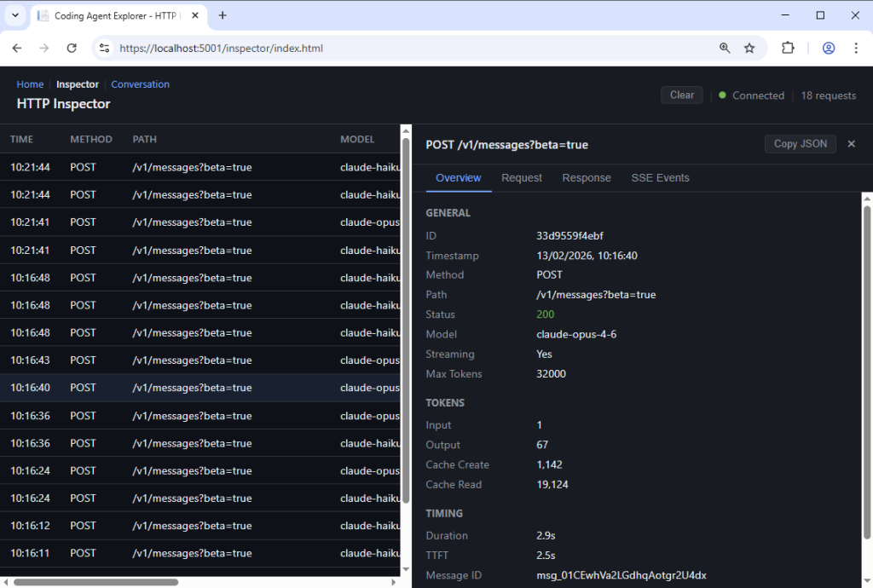Navigate to the Home link
The image size is (873, 588).
tap(30, 84)
